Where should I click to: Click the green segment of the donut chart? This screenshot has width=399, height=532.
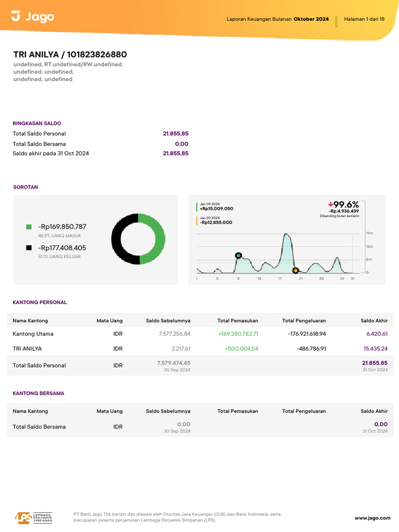[x=156, y=239]
